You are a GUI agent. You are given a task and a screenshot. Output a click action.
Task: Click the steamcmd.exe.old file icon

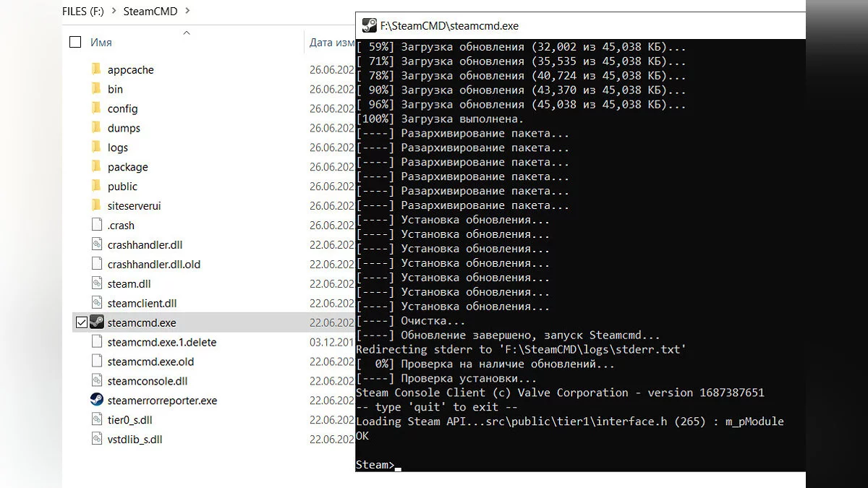point(97,361)
